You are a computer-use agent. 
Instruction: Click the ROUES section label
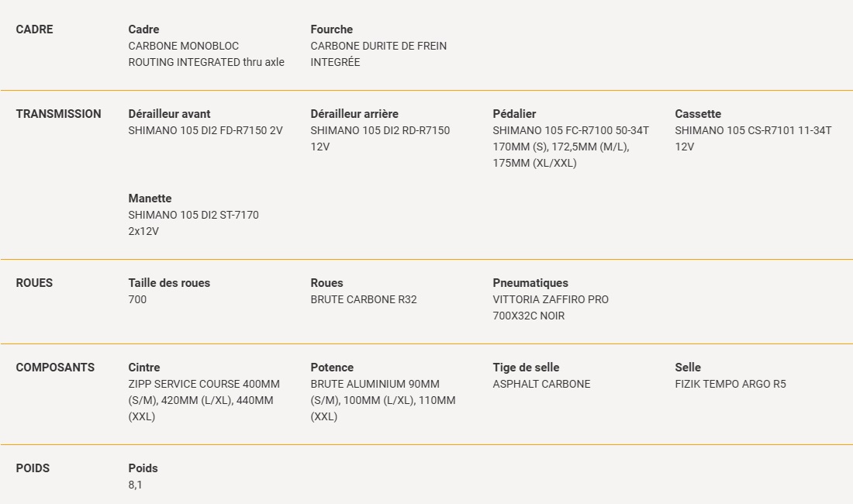(x=34, y=283)
